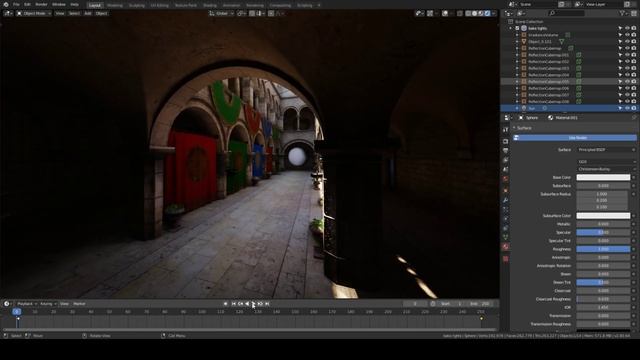Viewport: 640px width, 360px height.
Task: Open the Window menu
Action: point(59,4)
